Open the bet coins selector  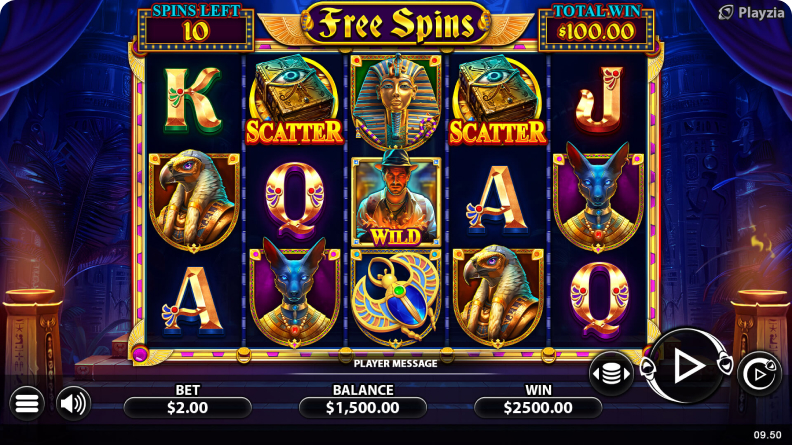[612, 374]
